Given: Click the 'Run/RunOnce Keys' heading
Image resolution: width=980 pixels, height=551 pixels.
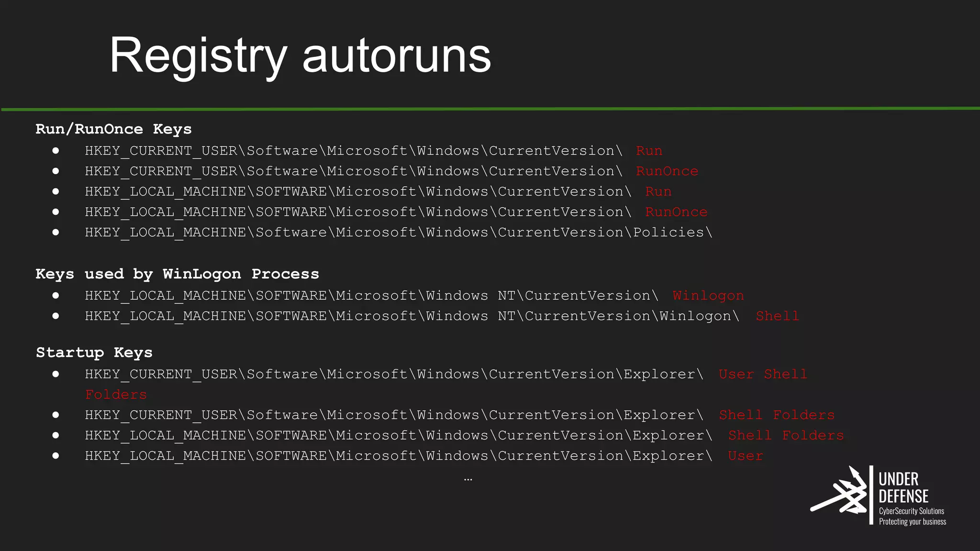Looking at the screenshot, I should 113,129.
